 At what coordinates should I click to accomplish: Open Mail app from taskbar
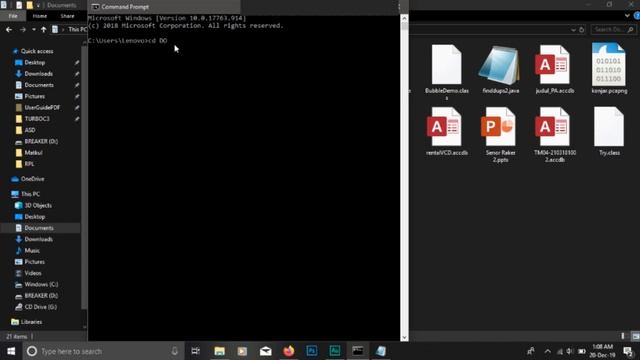pyautogui.click(x=265, y=351)
